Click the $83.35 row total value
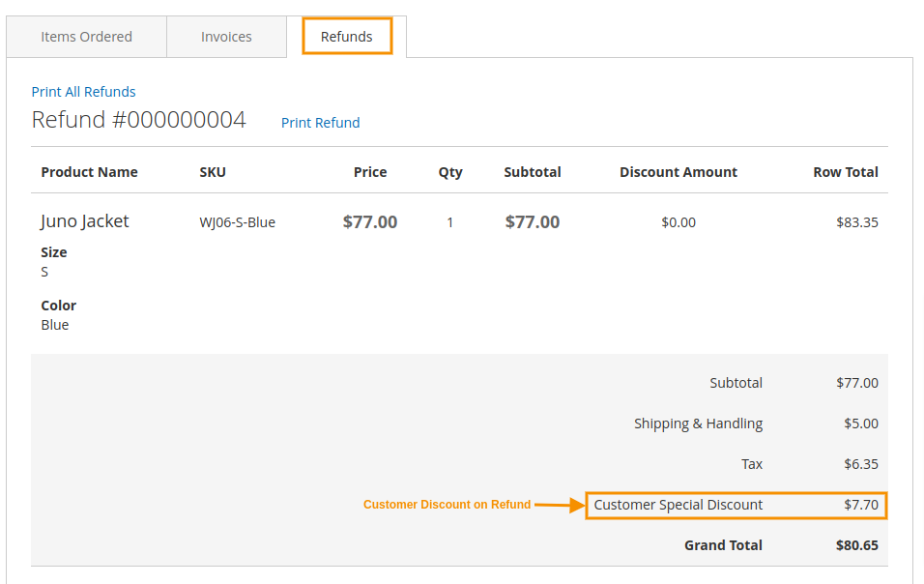This screenshot has height=584, width=924. click(x=857, y=222)
